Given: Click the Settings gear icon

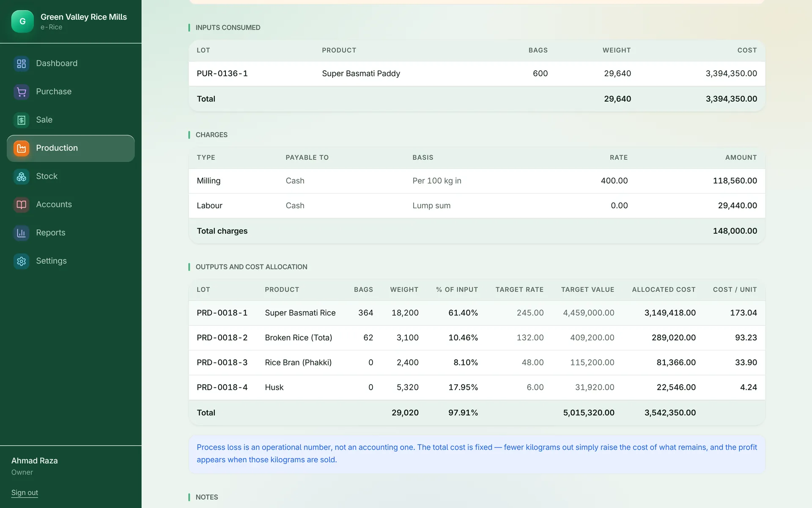Looking at the screenshot, I should [21, 261].
